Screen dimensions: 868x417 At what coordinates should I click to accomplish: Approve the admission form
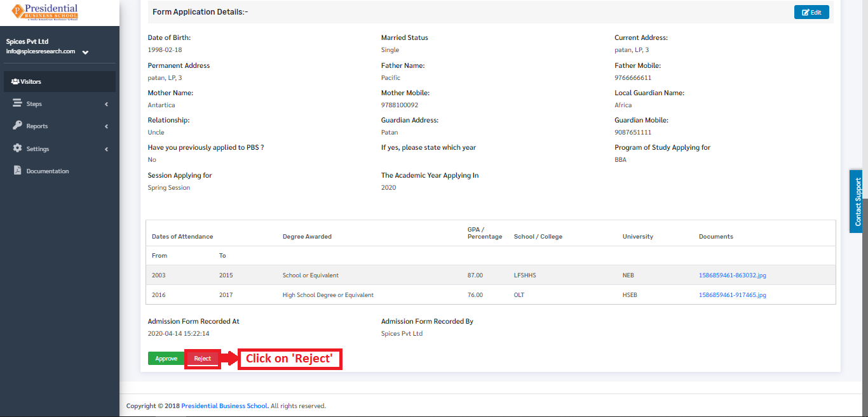coord(166,359)
